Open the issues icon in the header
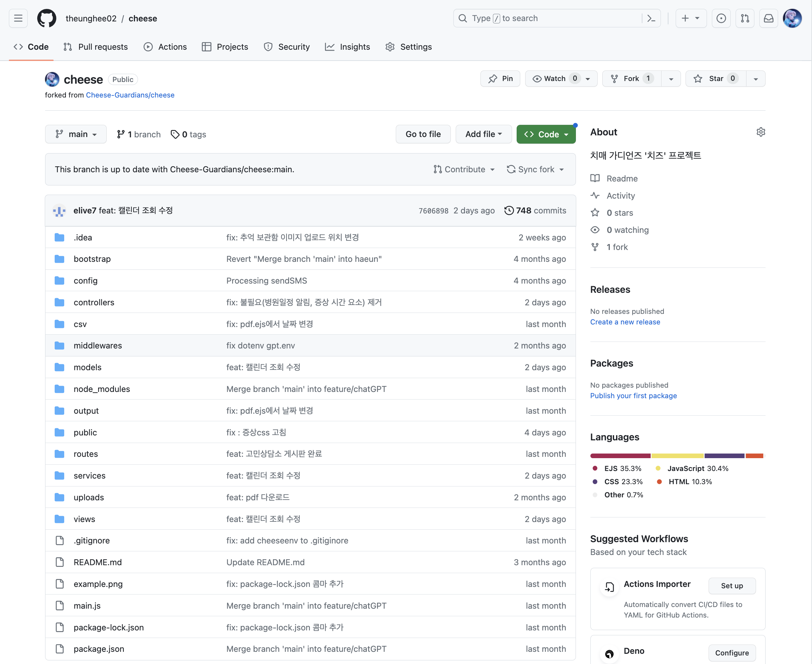The height and width of the screenshot is (664, 812). click(x=721, y=18)
